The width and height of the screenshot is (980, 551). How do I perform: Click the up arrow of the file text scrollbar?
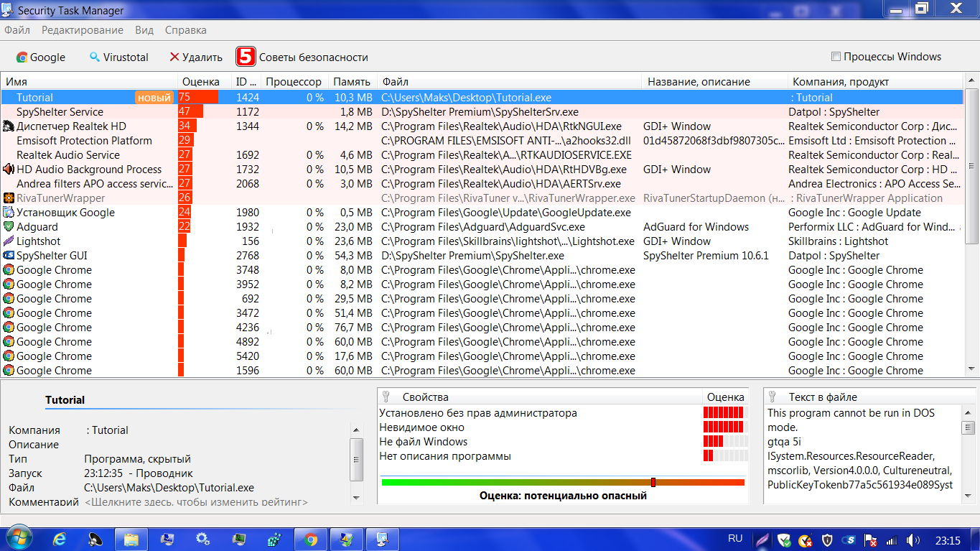click(969, 412)
